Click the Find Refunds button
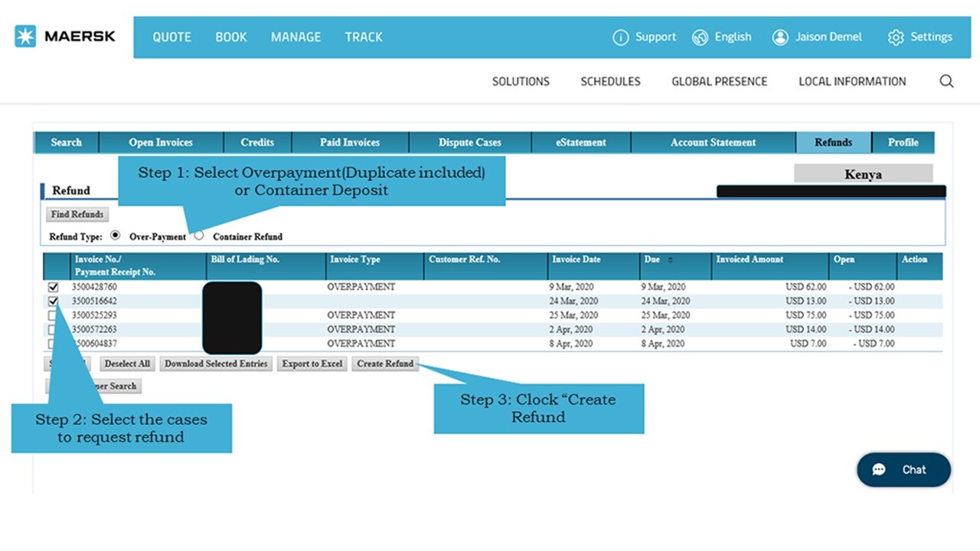This screenshot has height=551, width=980. coord(77,214)
